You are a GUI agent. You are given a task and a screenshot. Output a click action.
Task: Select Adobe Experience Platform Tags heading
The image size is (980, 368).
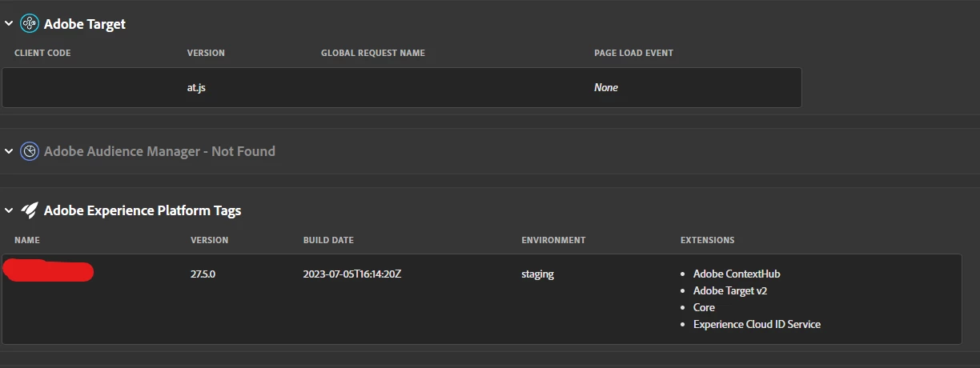pos(143,210)
